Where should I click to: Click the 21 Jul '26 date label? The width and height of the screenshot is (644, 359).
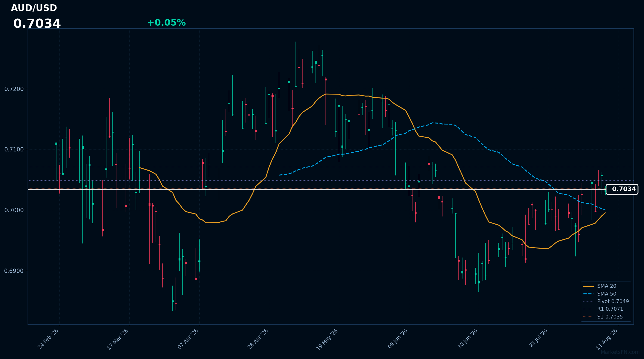click(538, 338)
